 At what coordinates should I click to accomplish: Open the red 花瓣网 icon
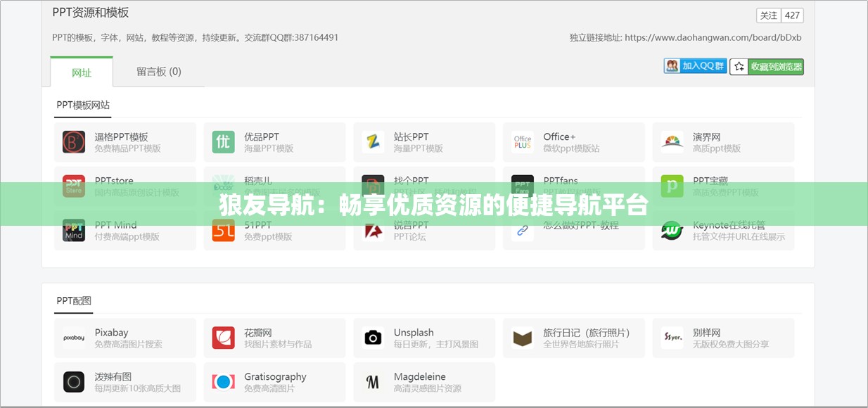coord(224,338)
